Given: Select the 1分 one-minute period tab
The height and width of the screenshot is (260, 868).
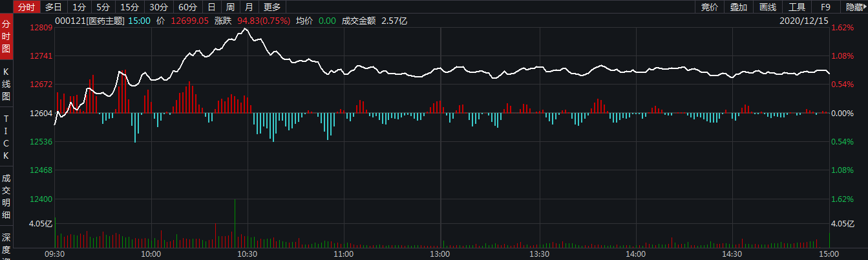Looking at the screenshot, I should [x=79, y=7].
